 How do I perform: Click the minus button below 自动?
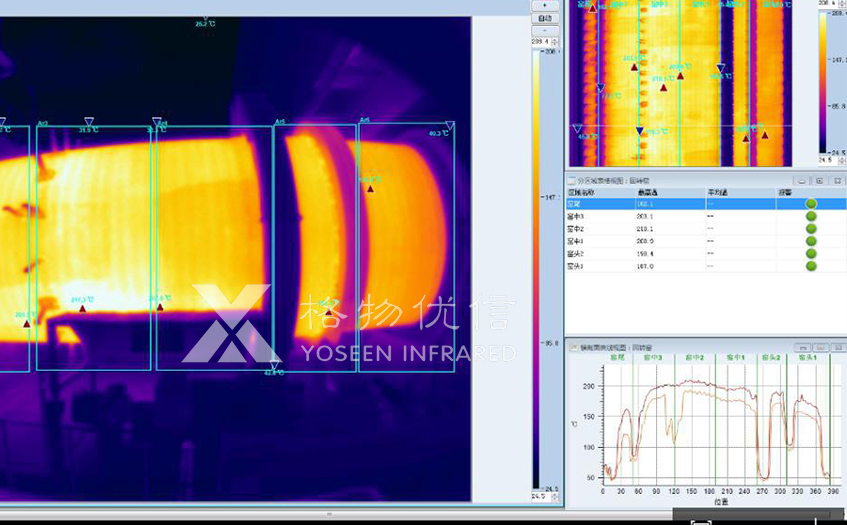[544, 30]
